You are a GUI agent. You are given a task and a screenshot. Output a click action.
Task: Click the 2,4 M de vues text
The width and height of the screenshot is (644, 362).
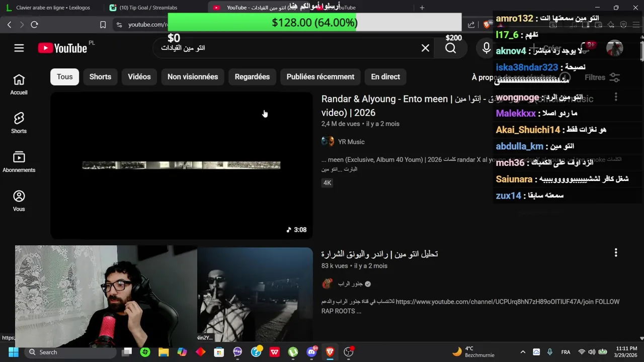coord(341,124)
